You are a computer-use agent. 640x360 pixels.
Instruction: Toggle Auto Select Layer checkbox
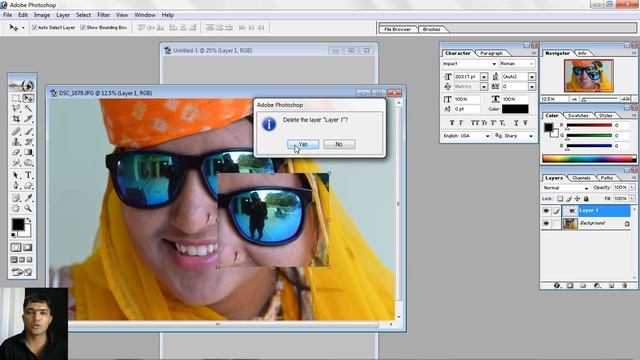[35, 27]
